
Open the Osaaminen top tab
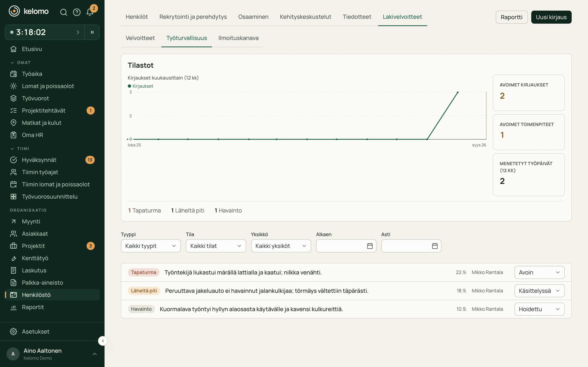click(x=253, y=17)
